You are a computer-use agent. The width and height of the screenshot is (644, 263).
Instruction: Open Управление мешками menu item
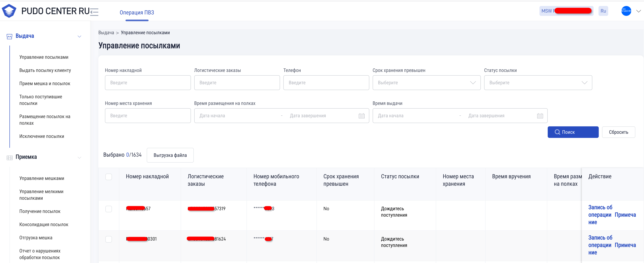(x=42, y=178)
